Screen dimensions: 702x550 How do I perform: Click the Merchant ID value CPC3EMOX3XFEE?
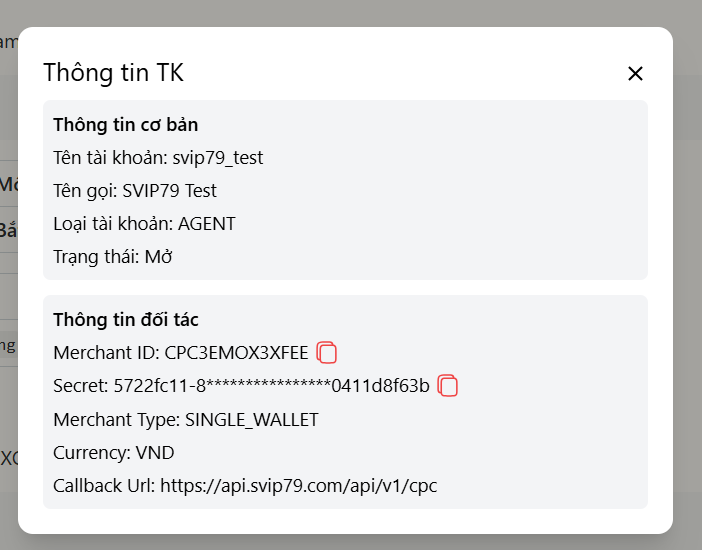[x=236, y=353]
